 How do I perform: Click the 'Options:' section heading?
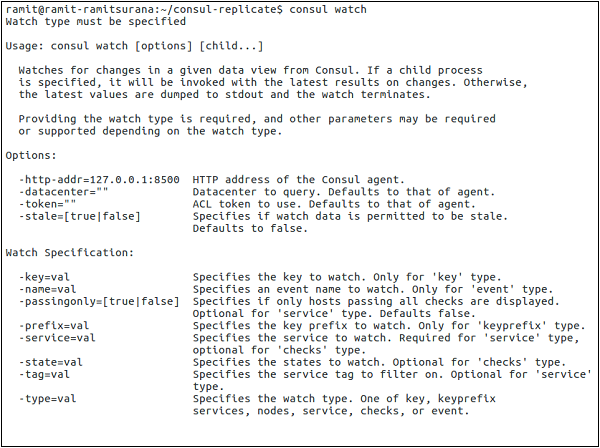(33, 155)
